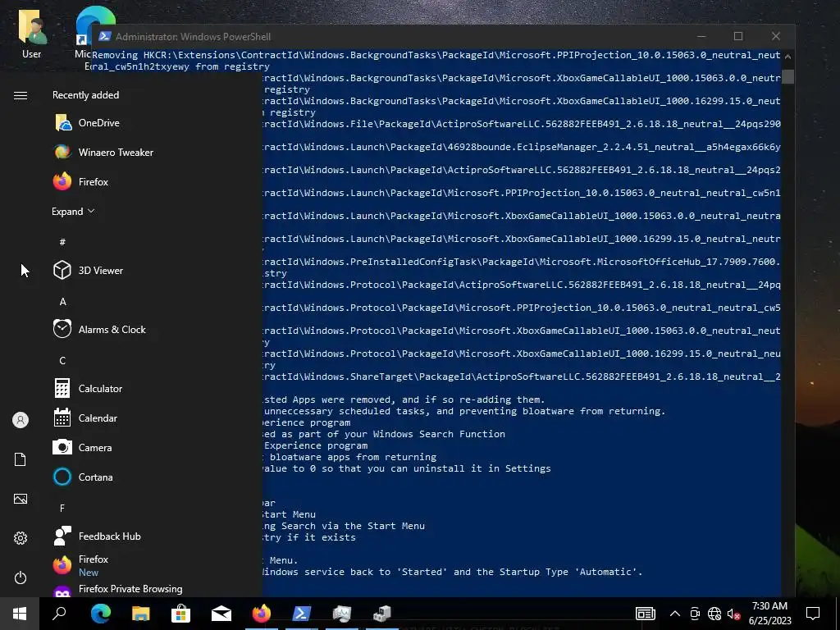Open network status tray icon
The height and width of the screenshot is (630, 840).
(x=714, y=614)
